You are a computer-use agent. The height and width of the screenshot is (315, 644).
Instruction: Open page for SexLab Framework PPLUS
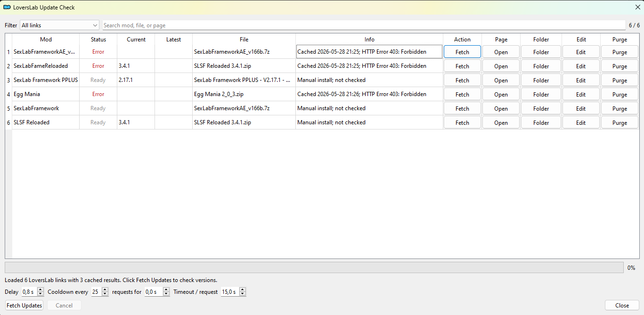tap(501, 80)
